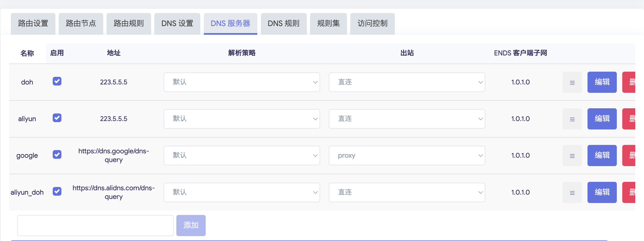Toggle the google server enable checkbox
Screen dimensions: 644x241
57,154
